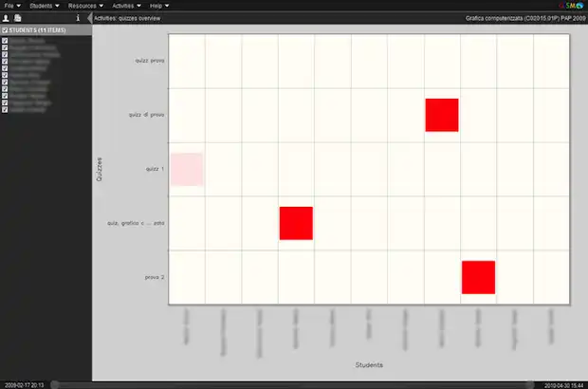Toggle the STUDENTS (11 ITEMS) checkbox
This screenshot has width=588, height=389.
5,30
